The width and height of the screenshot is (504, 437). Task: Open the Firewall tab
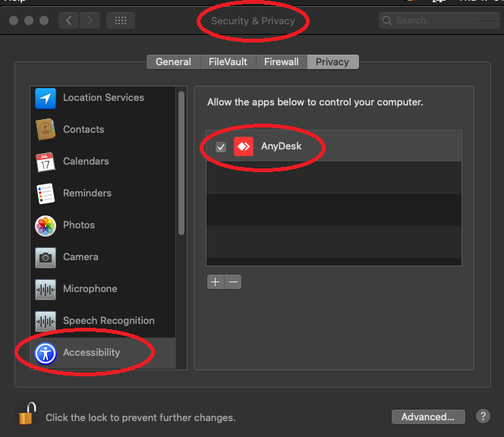click(282, 61)
